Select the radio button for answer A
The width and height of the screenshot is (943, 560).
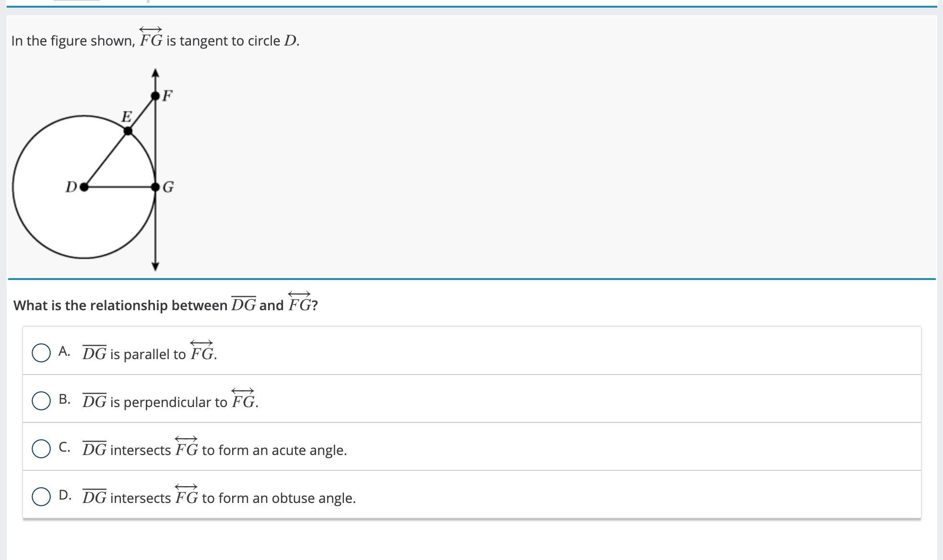coord(41,353)
